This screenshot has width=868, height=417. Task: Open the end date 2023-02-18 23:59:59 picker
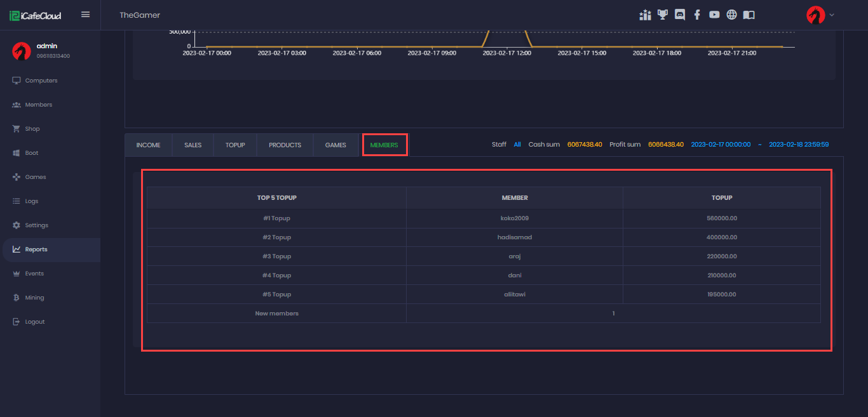(x=798, y=145)
